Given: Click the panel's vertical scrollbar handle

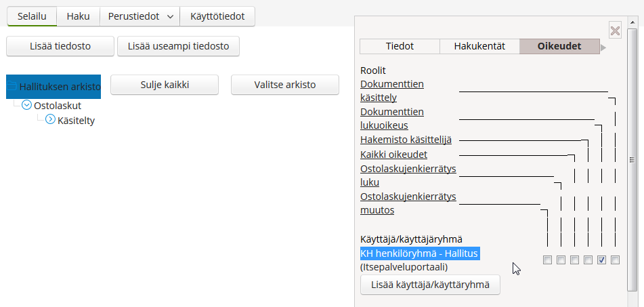Looking at the screenshot, I should 632,159.
